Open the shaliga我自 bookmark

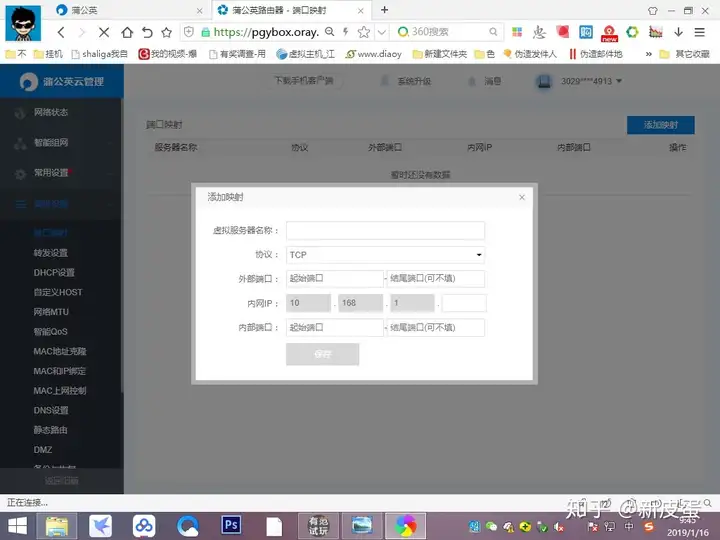pos(100,54)
